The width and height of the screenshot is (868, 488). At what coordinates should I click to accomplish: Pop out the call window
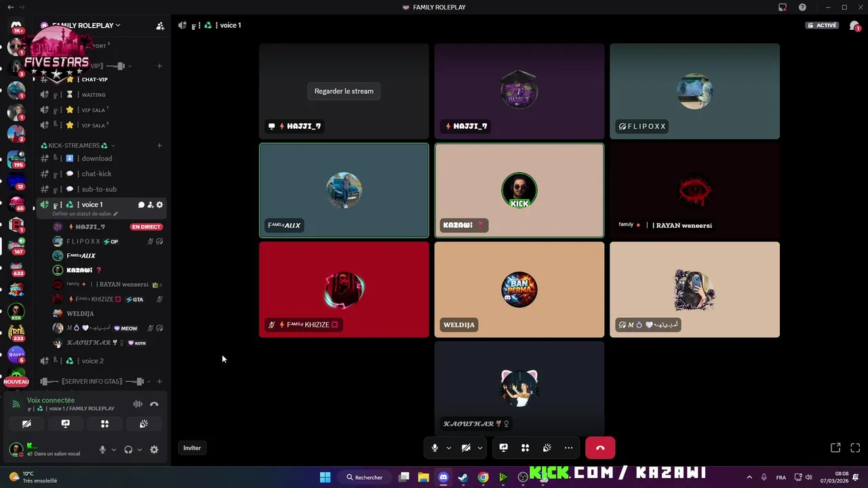pos(835,448)
